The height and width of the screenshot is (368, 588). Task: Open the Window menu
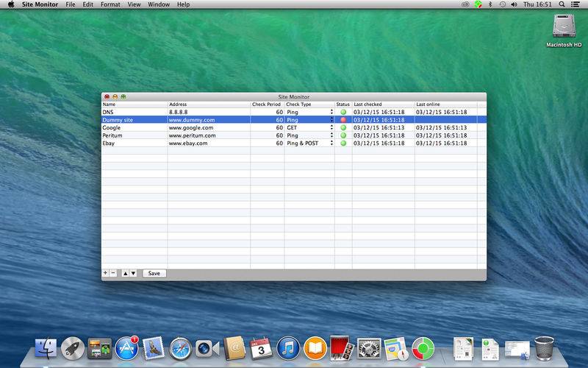pos(159,4)
